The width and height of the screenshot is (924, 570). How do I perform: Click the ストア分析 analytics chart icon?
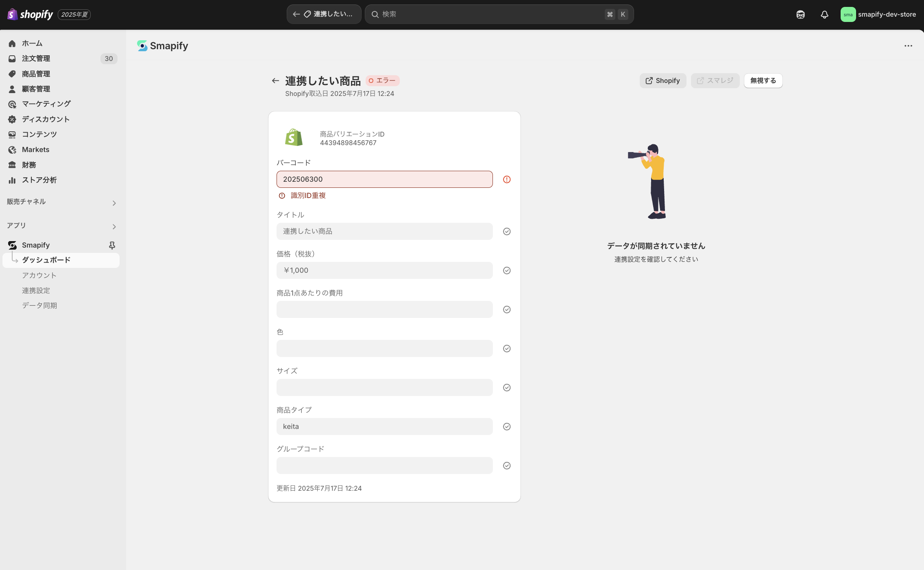pyautogui.click(x=12, y=180)
